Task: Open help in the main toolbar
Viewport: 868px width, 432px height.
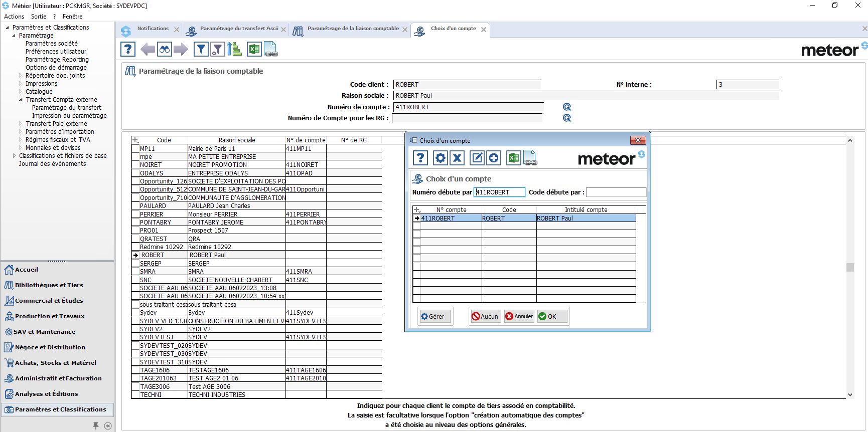Action: pyautogui.click(x=128, y=49)
